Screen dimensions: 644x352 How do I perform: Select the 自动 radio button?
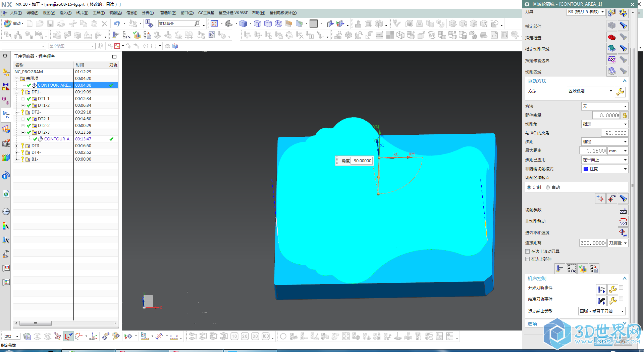click(x=548, y=187)
